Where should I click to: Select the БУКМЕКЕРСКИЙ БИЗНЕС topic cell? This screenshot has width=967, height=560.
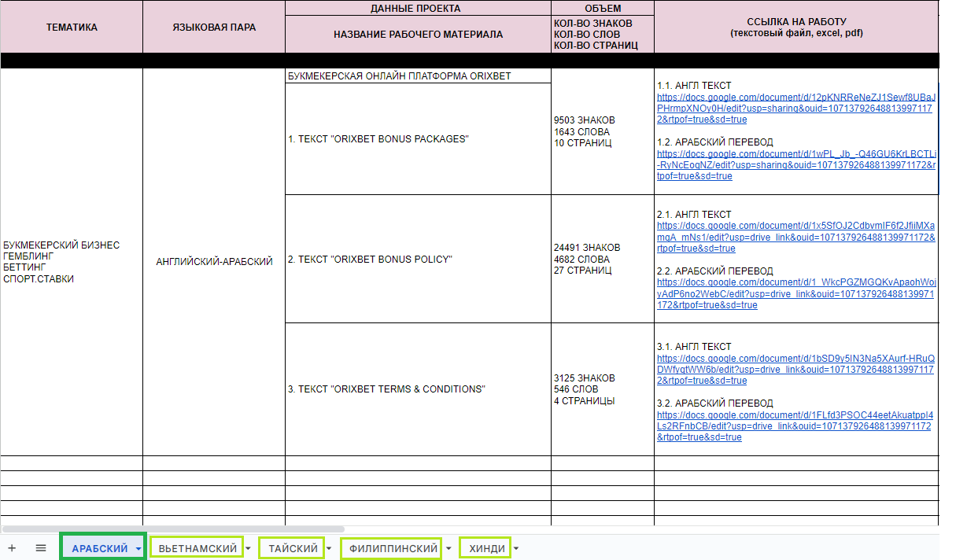(x=72, y=262)
